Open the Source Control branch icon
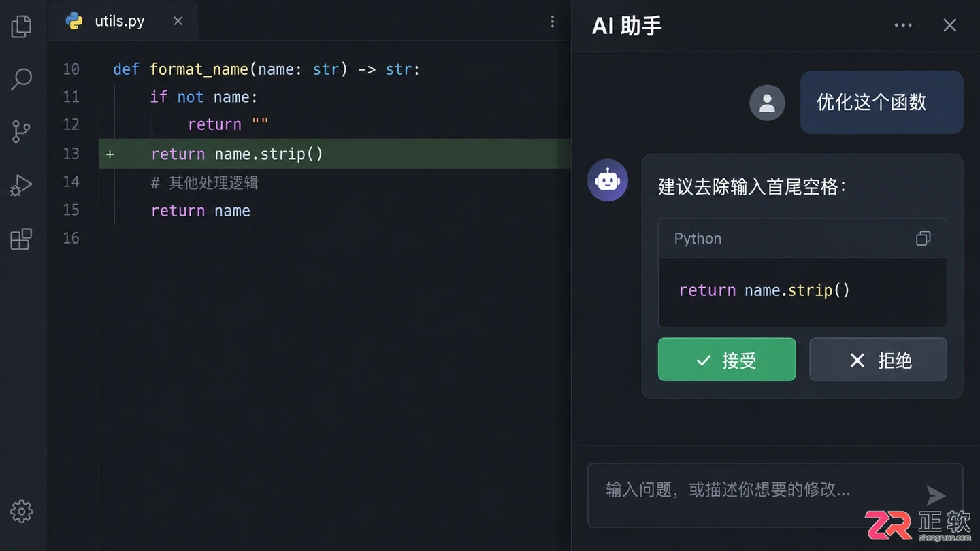This screenshot has width=980, height=551. tap(21, 131)
